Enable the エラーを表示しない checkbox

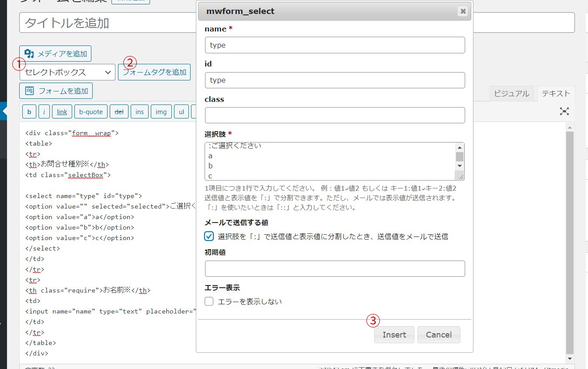tap(209, 301)
